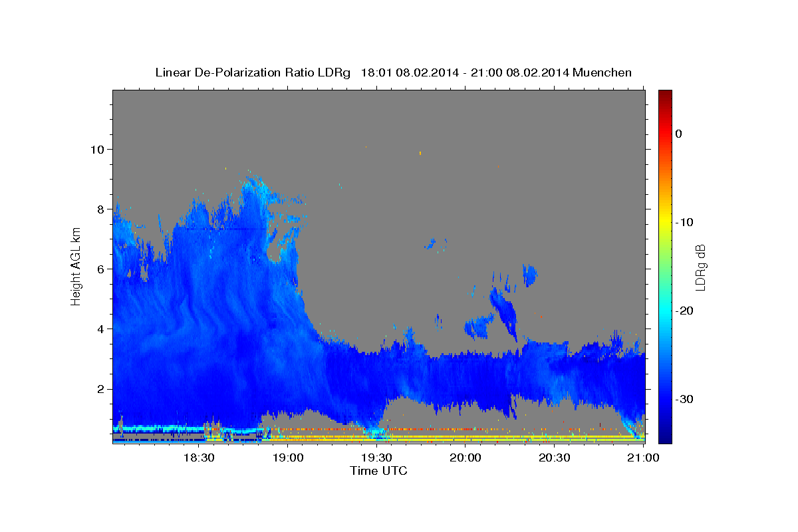This screenshot has height=532, width=798.
Task: Click the height tick label 10
Action: coord(98,149)
